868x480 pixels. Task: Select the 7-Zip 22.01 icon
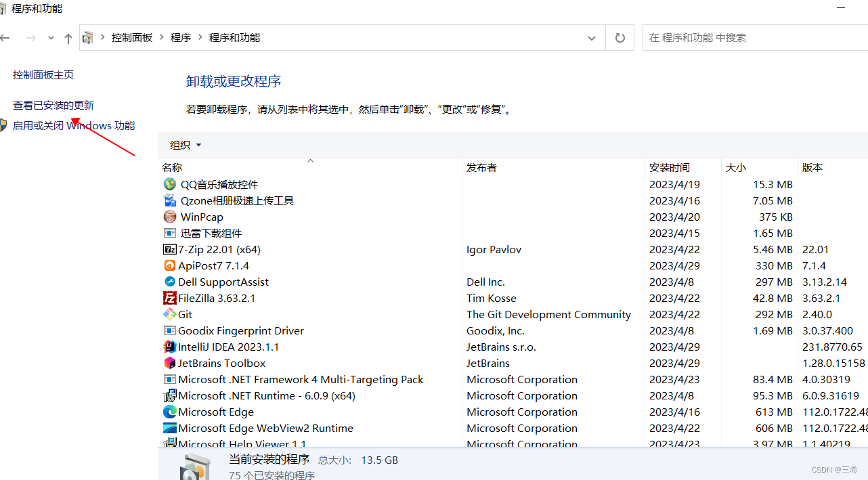click(x=170, y=249)
